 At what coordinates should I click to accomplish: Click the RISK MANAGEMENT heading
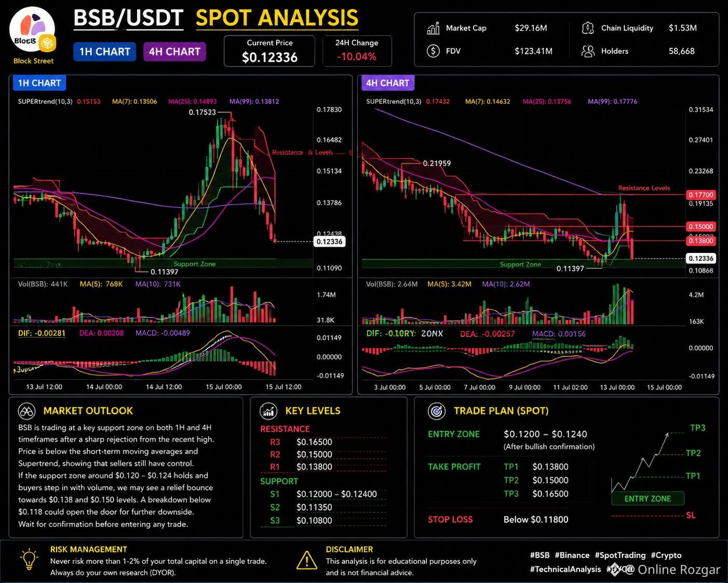88,549
